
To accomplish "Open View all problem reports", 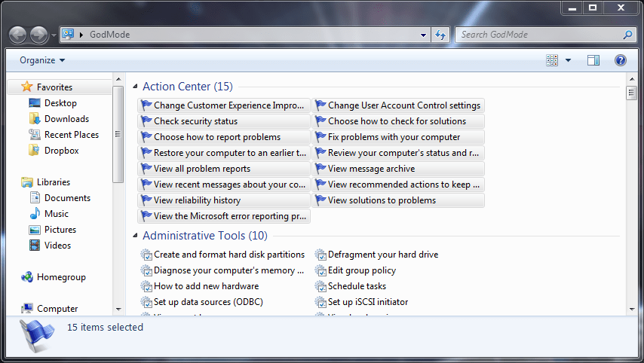I will coord(224,169).
